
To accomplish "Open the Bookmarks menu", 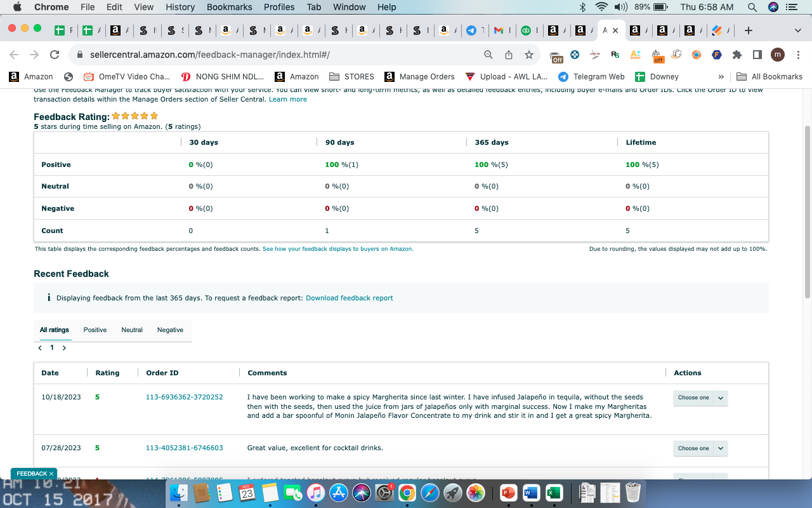I will pyautogui.click(x=230, y=7).
